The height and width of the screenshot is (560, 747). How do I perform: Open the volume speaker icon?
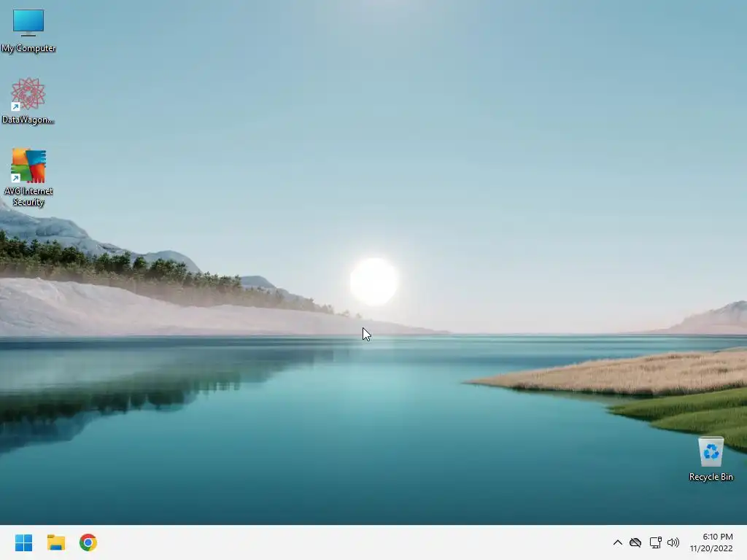673,542
